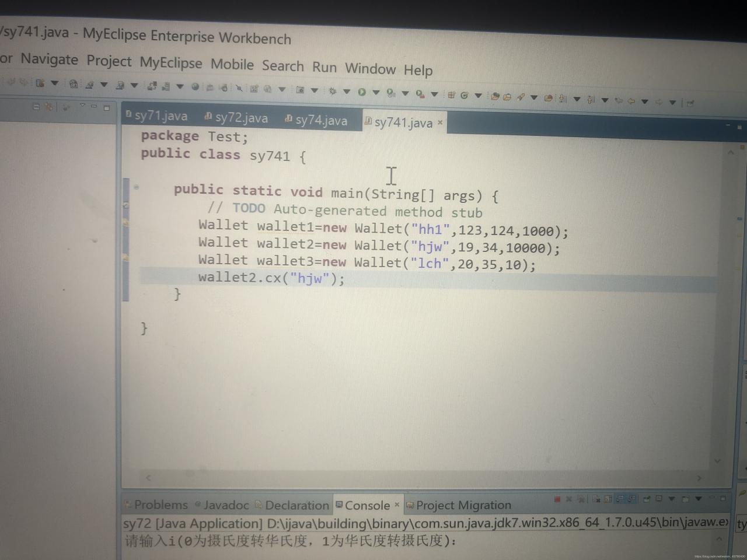Open the Back history dropdown arrow
This screenshot has height=560, width=747.
pyautogui.click(x=645, y=101)
